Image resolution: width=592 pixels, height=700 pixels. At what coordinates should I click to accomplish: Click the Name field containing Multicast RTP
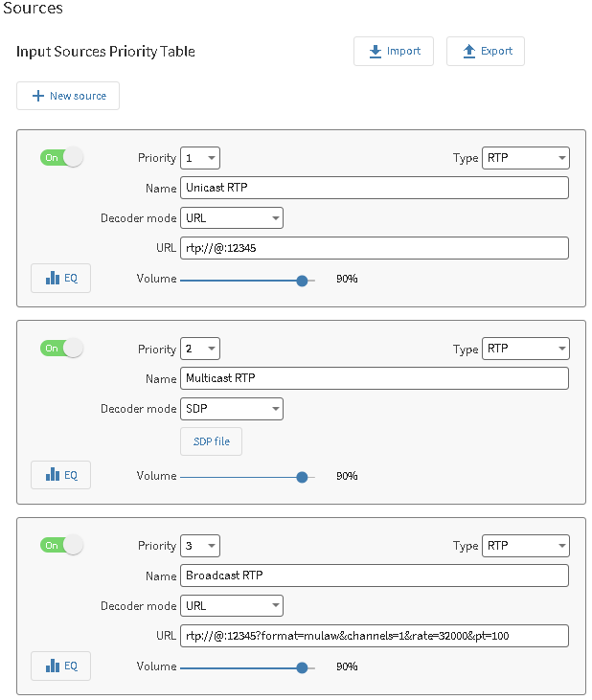pos(374,378)
